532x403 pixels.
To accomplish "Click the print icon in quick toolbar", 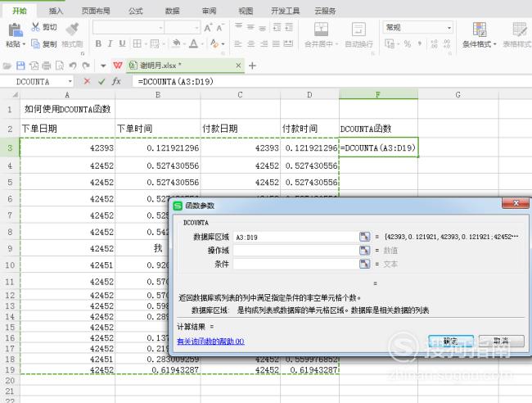I will 47,66.
